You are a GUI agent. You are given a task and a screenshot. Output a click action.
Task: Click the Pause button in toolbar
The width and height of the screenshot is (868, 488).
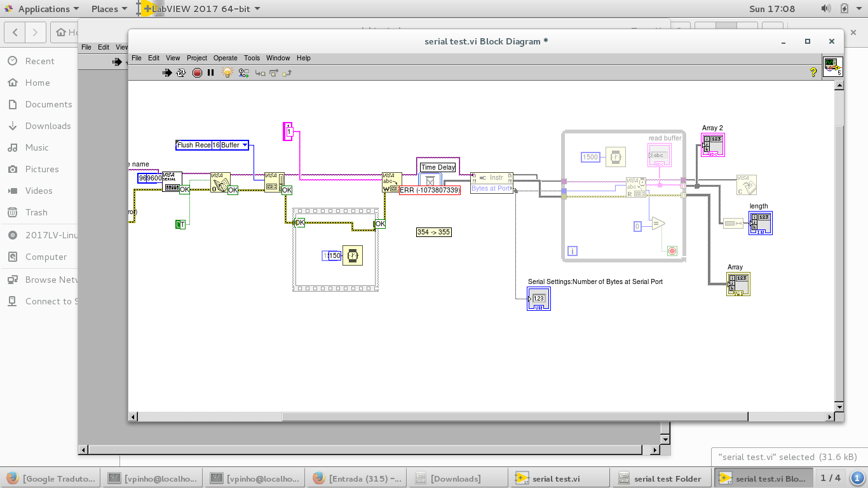point(211,73)
